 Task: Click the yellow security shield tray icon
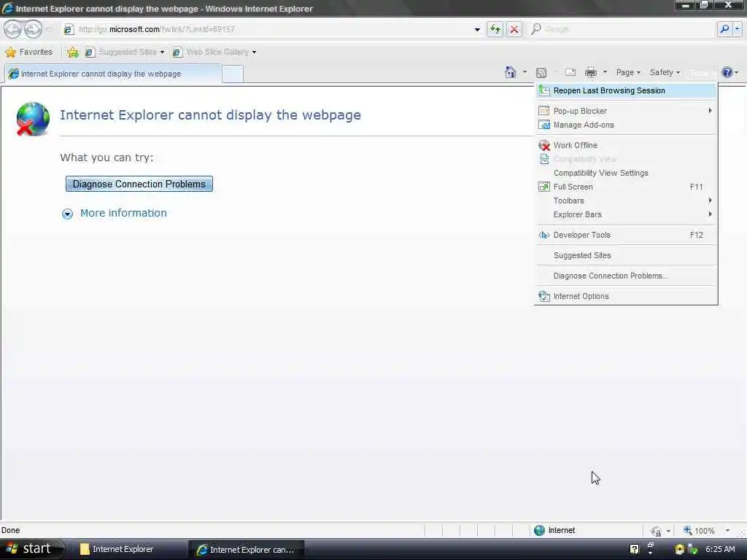[679, 550]
